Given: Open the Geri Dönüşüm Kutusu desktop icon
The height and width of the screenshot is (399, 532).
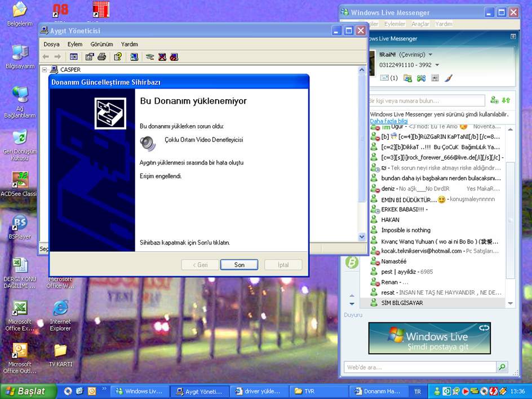Looking at the screenshot, I should (20, 145).
